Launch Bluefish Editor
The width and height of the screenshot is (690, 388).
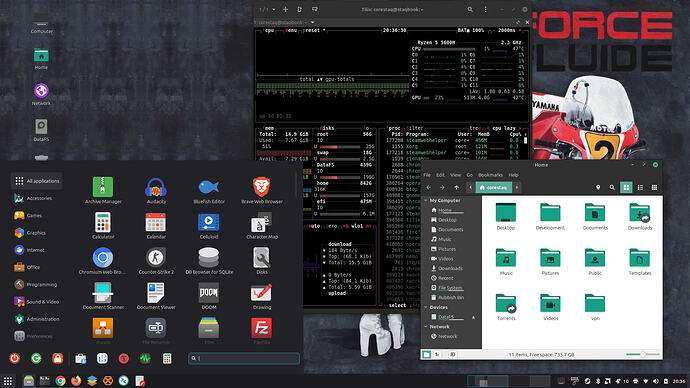coord(209,190)
